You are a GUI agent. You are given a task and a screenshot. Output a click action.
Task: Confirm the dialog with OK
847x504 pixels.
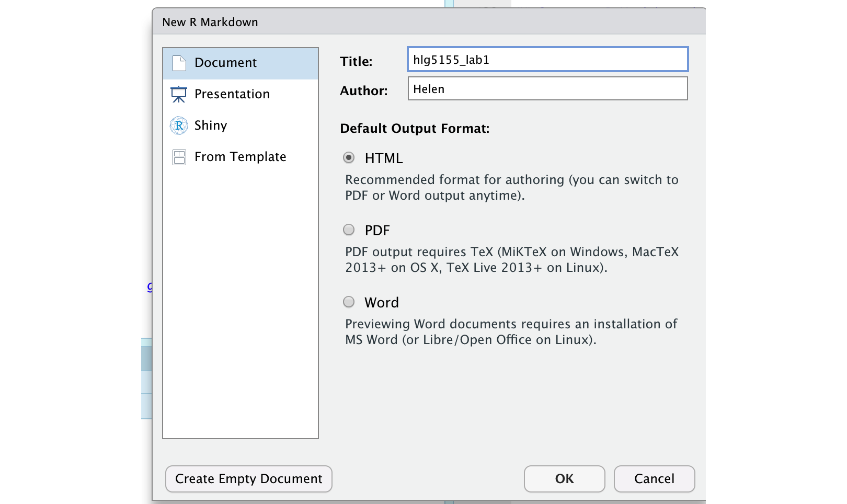tap(564, 479)
